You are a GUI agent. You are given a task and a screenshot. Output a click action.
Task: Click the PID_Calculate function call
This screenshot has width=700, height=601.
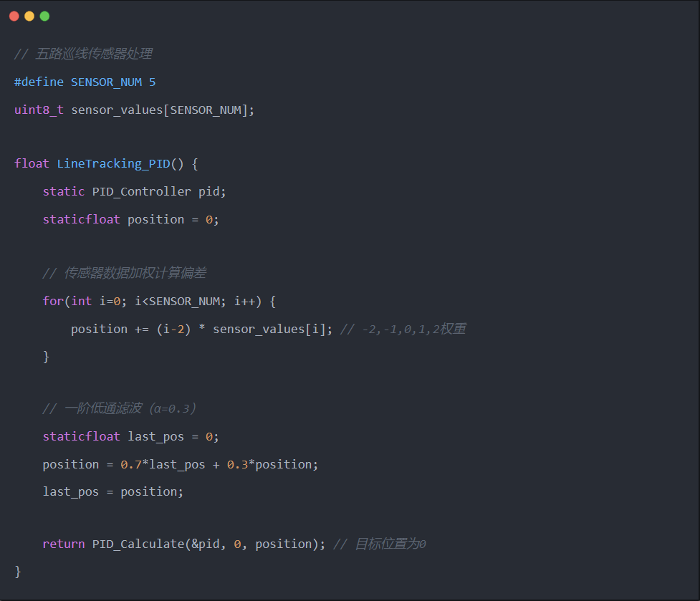(209, 544)
